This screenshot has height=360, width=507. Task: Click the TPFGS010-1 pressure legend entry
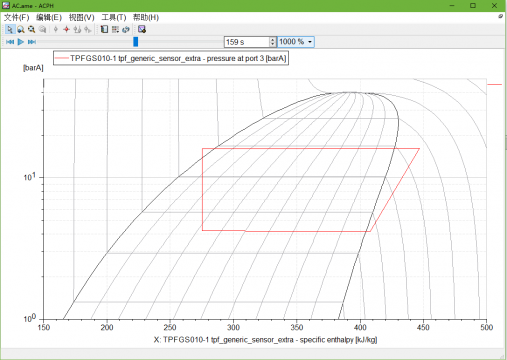(x=171, y=58)
